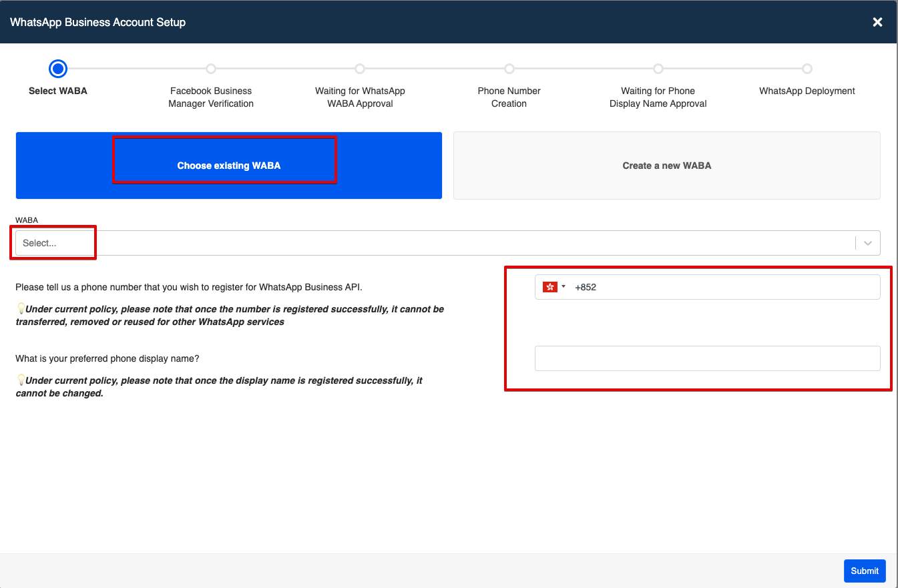Viewport: 898px width, 588px height.
Task: Click the WABA dropdown chevron arrow
Action: (868, 243)
